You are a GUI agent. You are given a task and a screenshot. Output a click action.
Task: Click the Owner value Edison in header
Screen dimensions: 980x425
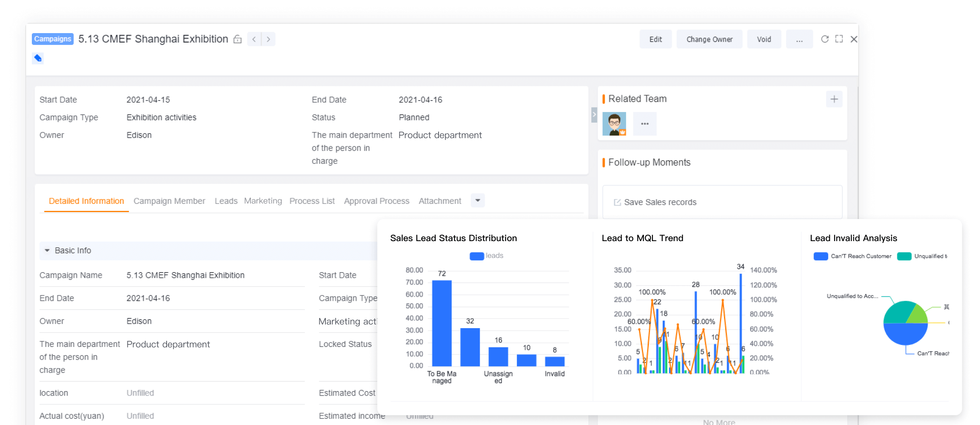139,135
